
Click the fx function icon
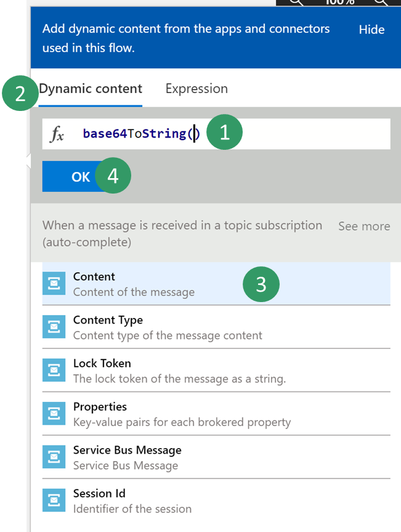pyautogui.click(x=57, y=134)
